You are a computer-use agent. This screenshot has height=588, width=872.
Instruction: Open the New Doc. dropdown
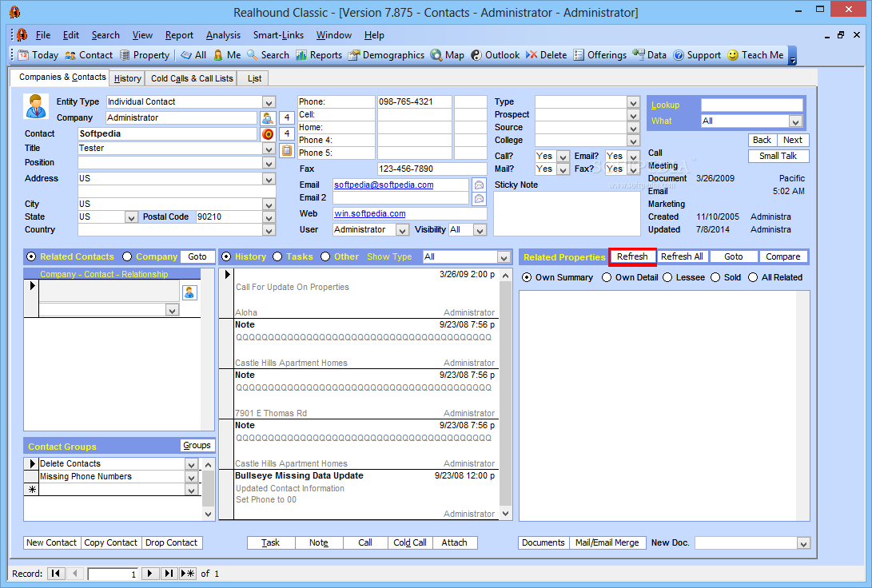tap(803, 543)
